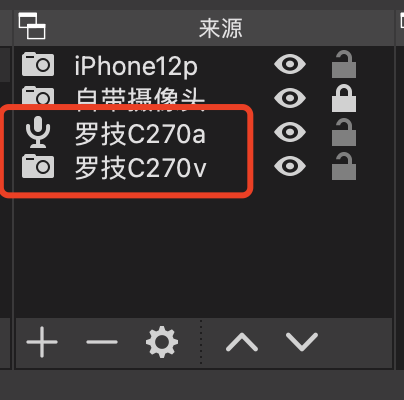The height and width of the screenshot is (400, 404).
Task: Select the 罗技C270v source item
Action: [x=204, y=166]
